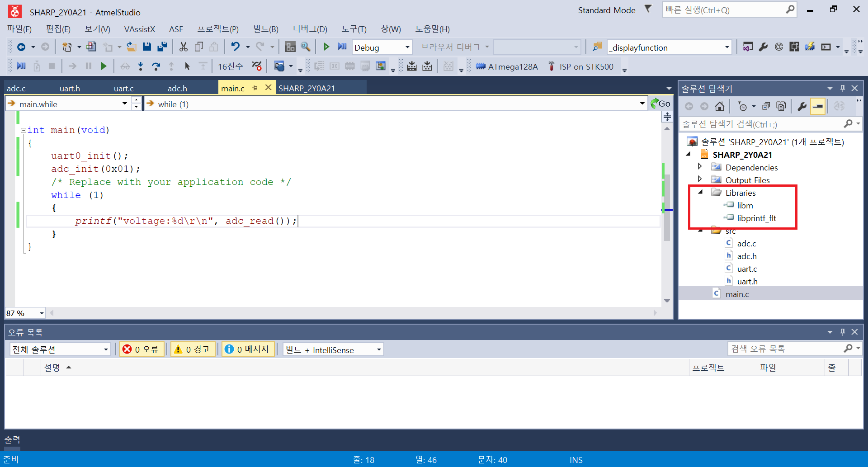
Task: Toggle the 0 경고 warnings filter
Action: point(193,349)
